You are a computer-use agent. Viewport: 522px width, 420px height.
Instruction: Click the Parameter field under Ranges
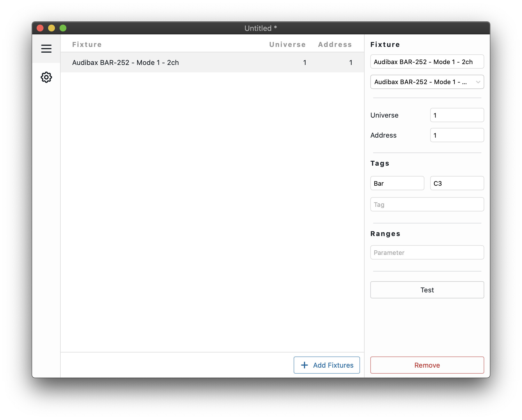tap(427, 253)
